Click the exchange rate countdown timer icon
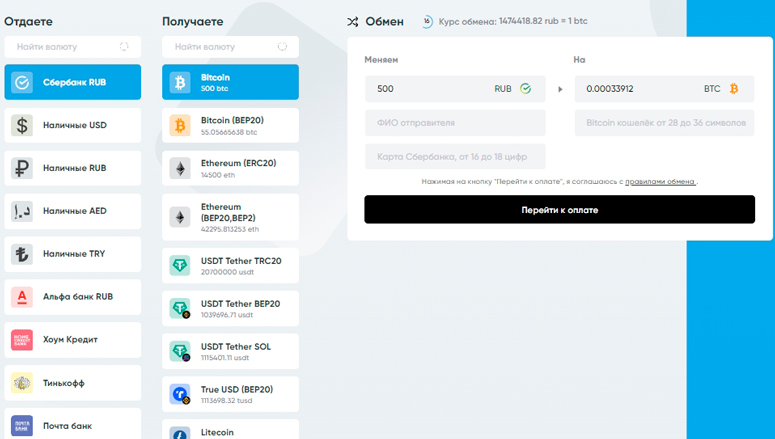 (427, 21)
